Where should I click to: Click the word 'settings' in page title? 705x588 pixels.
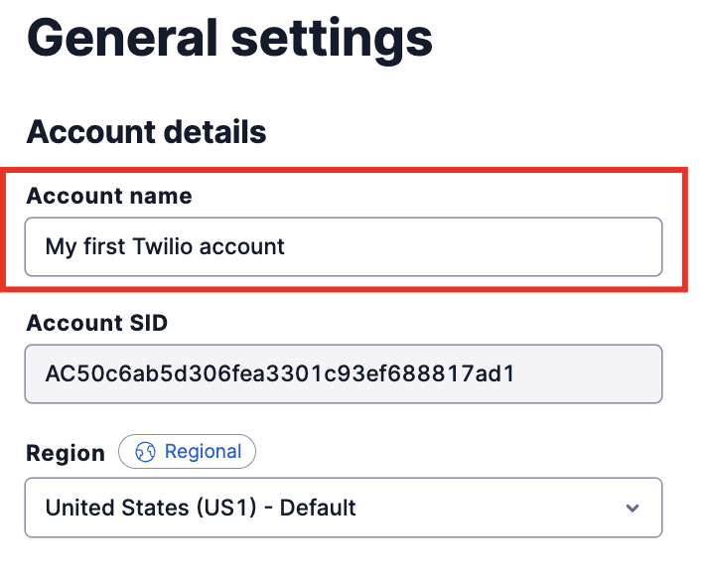pyautogui.click(x=334, y=36)
